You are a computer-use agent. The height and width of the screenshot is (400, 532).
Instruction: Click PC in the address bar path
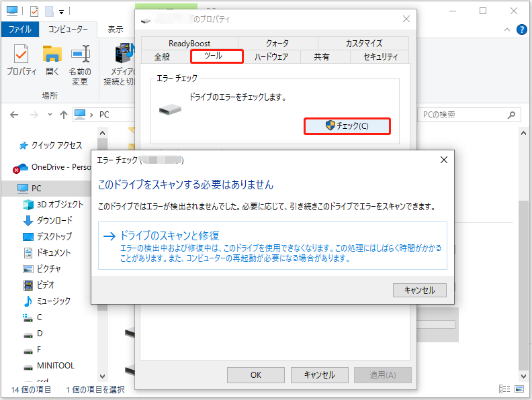point(104,115)
